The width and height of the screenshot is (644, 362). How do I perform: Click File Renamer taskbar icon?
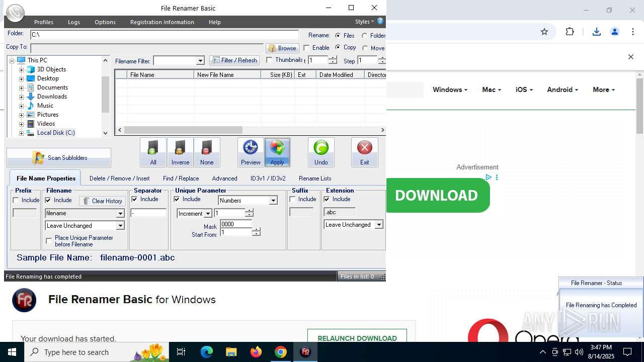point(305,352)
